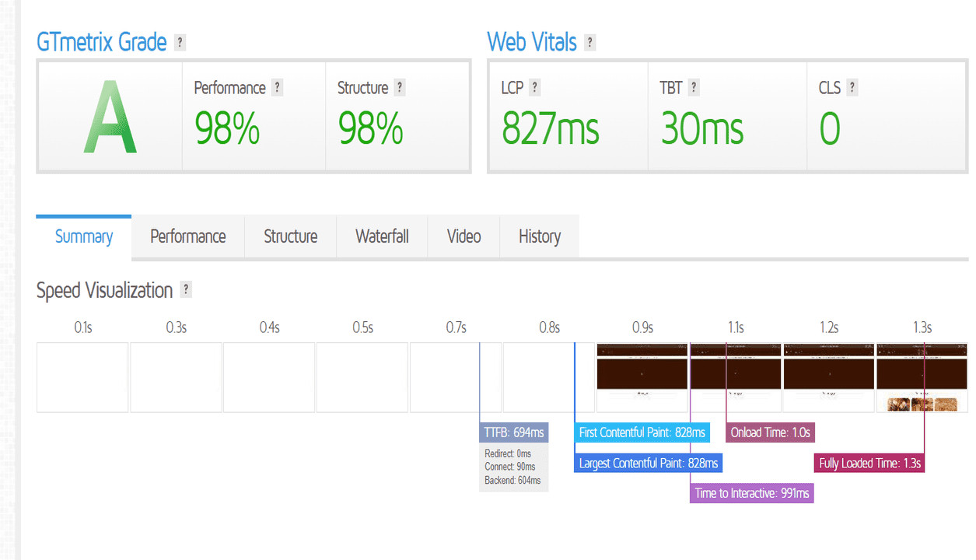Click Largest Contentful Paint: 828ms label

click(649, 463)
